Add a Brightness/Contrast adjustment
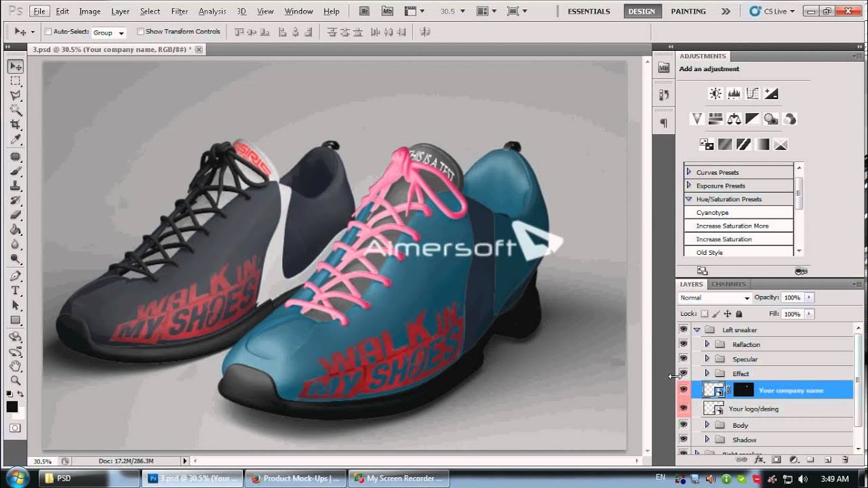Screen dimensions: 868x488 click(x=715, y=94)
